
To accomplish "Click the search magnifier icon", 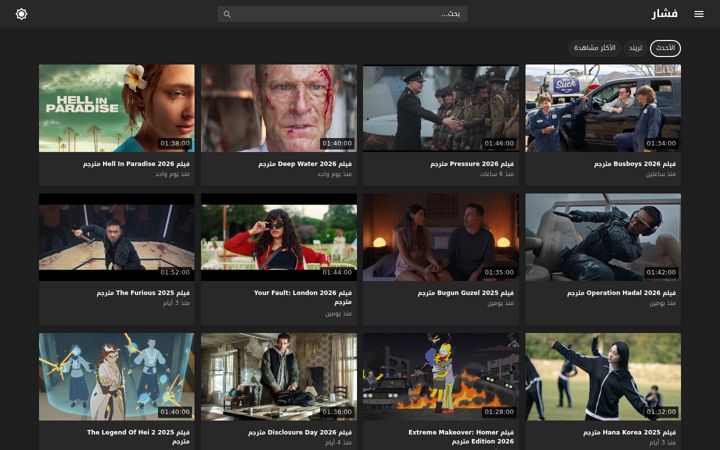I will pyautogui.click(x=227, y=14).
